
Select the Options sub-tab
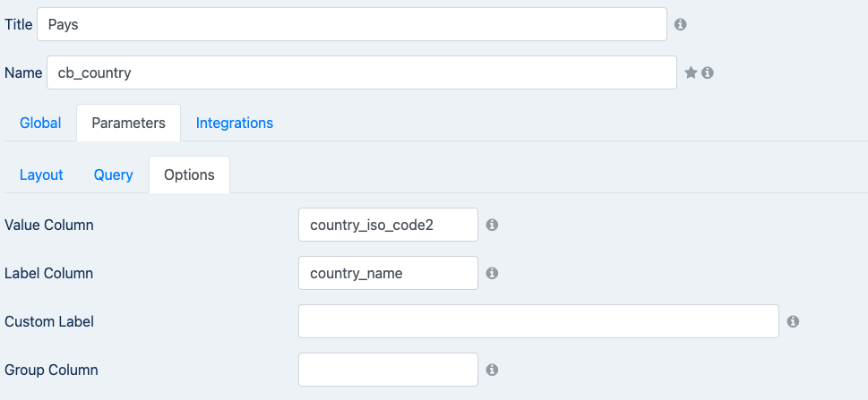tap(189, 174)
